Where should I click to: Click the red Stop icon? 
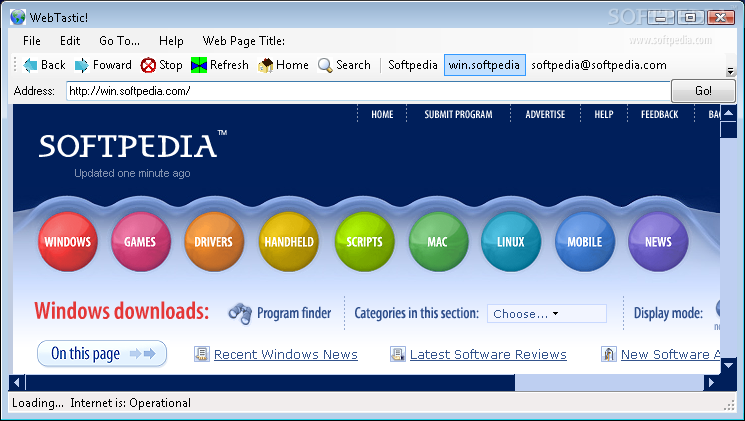point(148,65)
